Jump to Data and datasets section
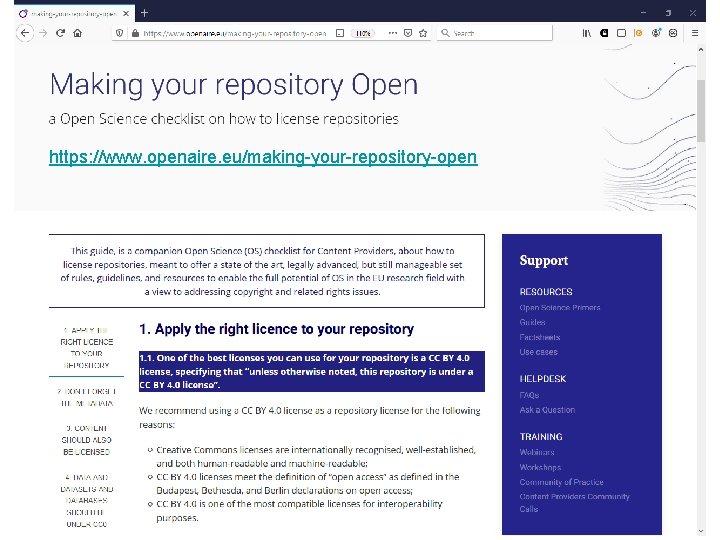 86,501
